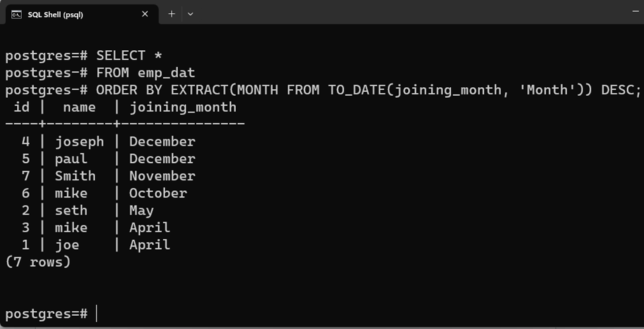Click the SQL Shell terminal icon in tab
Screen dimensions: 644x329
point(17,15)
